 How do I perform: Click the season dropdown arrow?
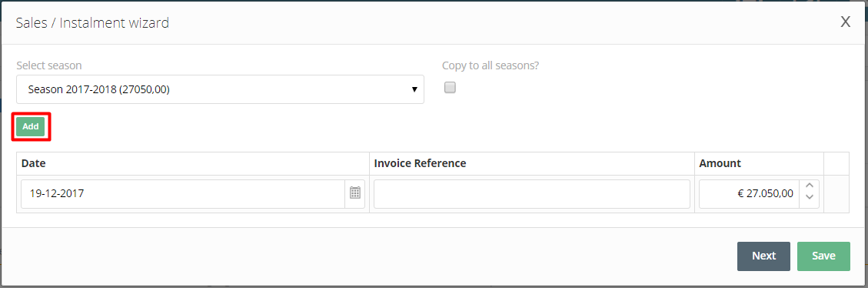[414, 89]
